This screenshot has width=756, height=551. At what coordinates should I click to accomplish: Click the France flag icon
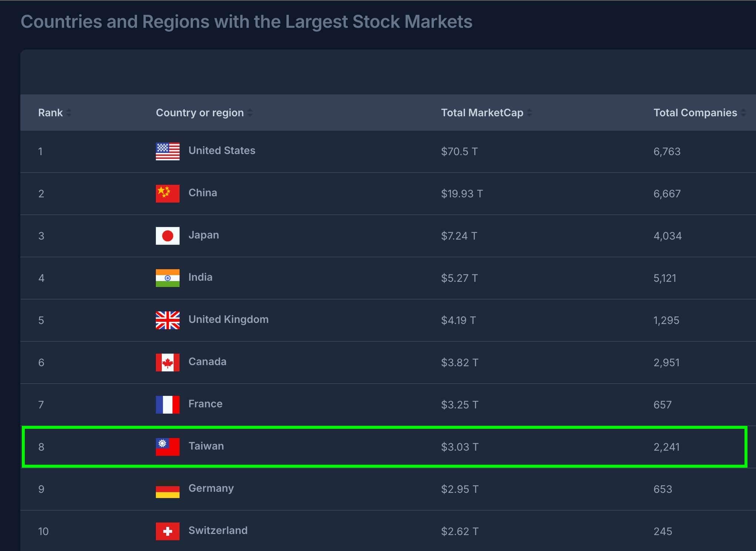[x=167, y=405]
